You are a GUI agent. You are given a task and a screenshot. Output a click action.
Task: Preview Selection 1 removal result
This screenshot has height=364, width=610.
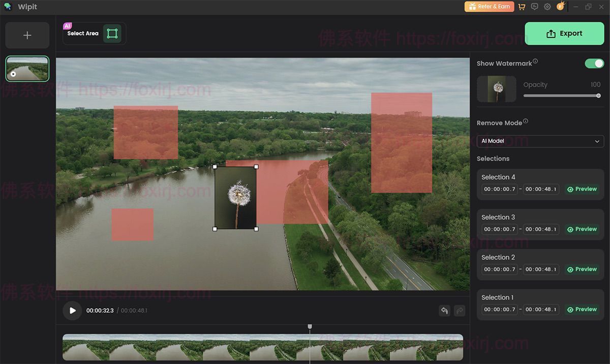tap(582, 309)
